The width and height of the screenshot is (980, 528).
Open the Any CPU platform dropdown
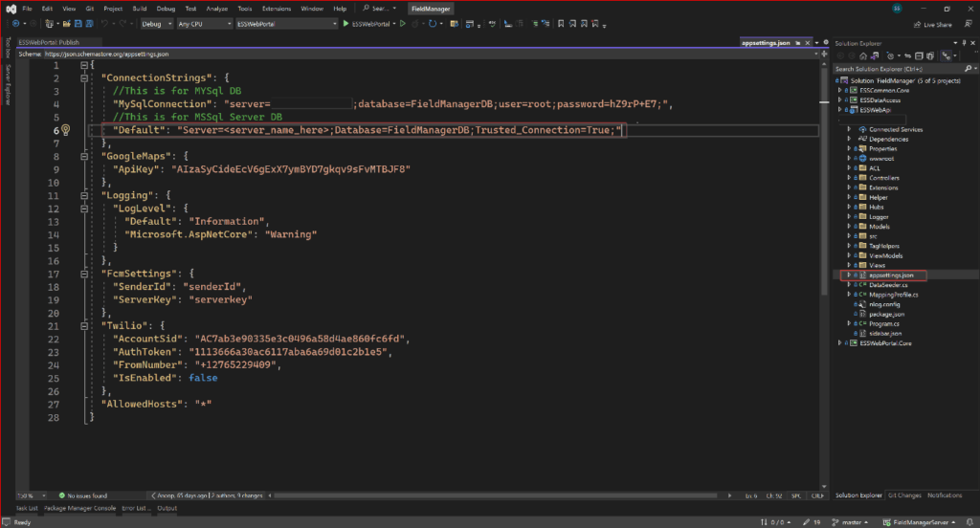pos(205,24)
